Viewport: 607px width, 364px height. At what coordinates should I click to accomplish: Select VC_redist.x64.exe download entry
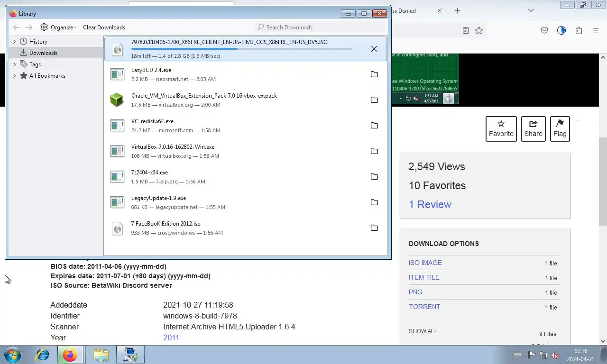coord(246,126)
